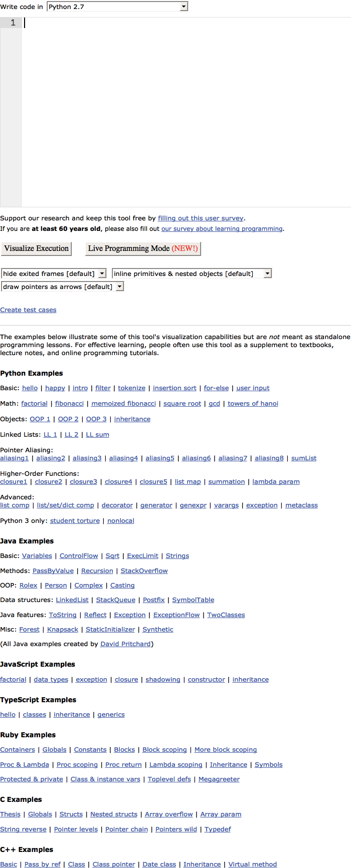Load the fibonacci Python example
The height and width of the screenshot is (868, 351).
(69, 404)
